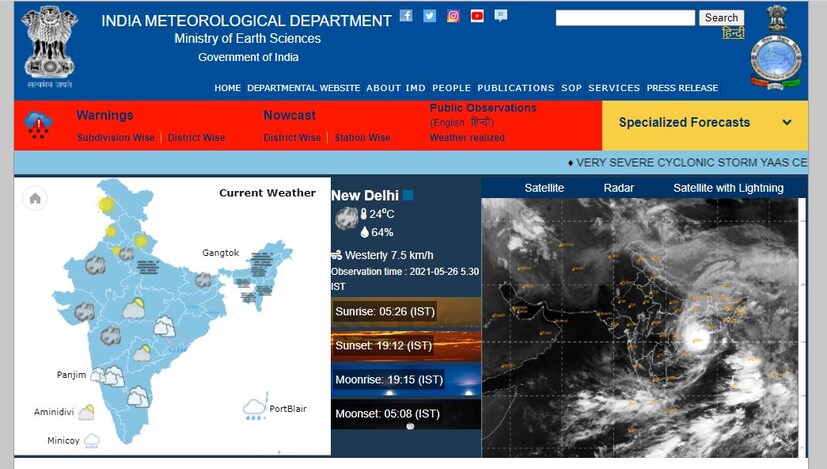Screen dimensions: 827x469
Task: Open the PEOPLE menu item
Action: [x=451, y=88]
